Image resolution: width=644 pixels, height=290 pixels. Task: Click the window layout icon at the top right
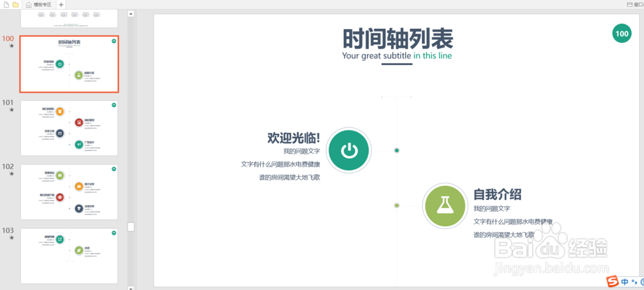(x=630, y=5)
